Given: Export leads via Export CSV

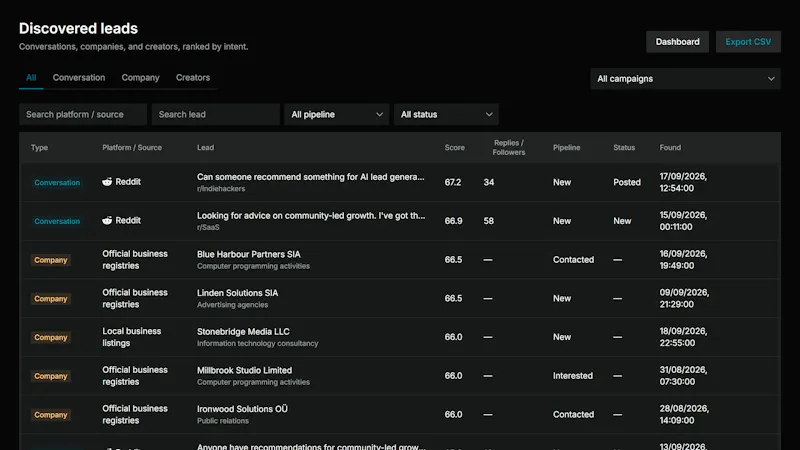Looking at the screenshot, I should [x=748, y=42].
